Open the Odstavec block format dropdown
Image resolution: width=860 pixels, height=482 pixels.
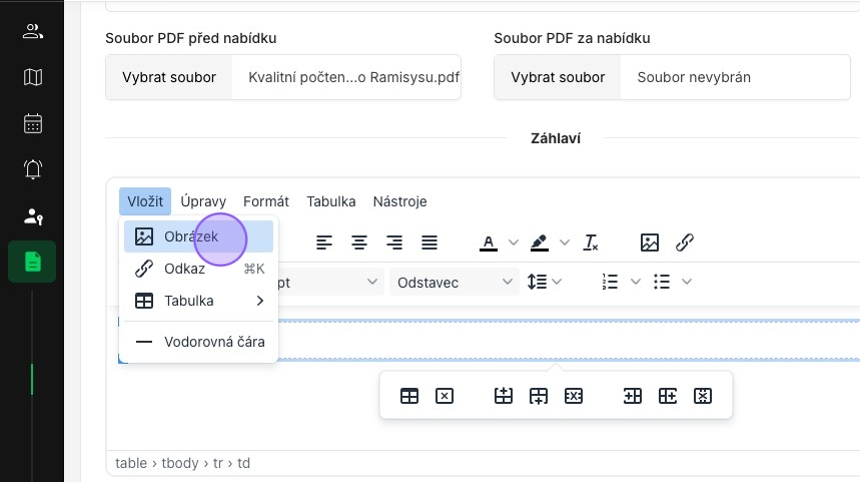pos(454,282)
